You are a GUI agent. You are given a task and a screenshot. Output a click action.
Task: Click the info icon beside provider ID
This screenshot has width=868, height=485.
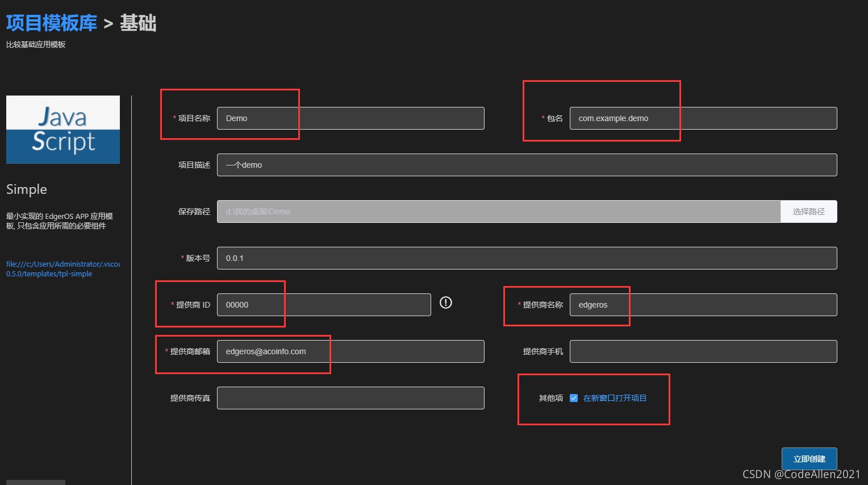446,302
